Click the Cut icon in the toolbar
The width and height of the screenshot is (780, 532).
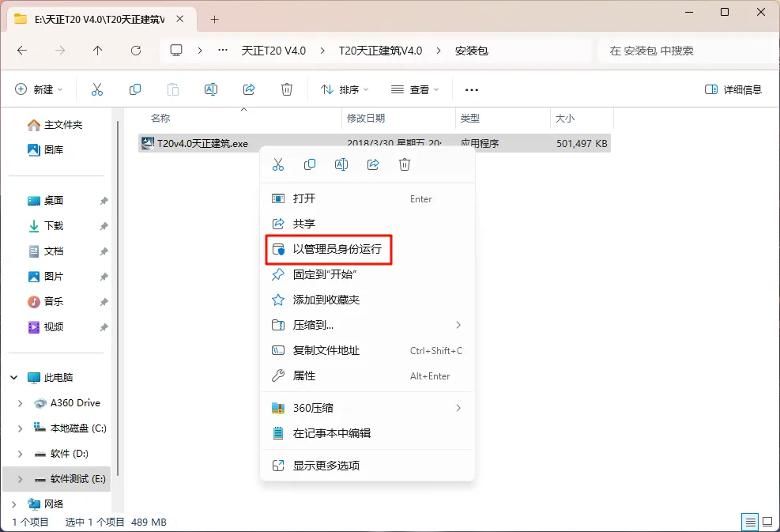(97, 89)
